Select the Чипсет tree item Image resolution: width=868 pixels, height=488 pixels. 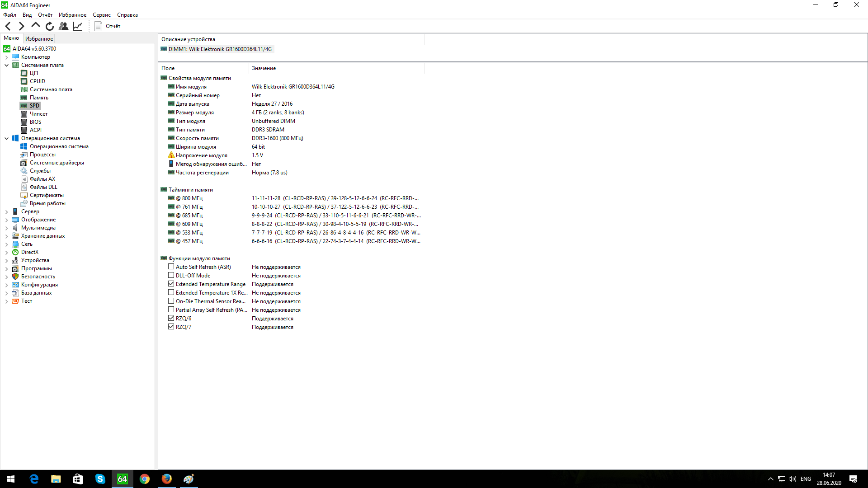[38, 114]
